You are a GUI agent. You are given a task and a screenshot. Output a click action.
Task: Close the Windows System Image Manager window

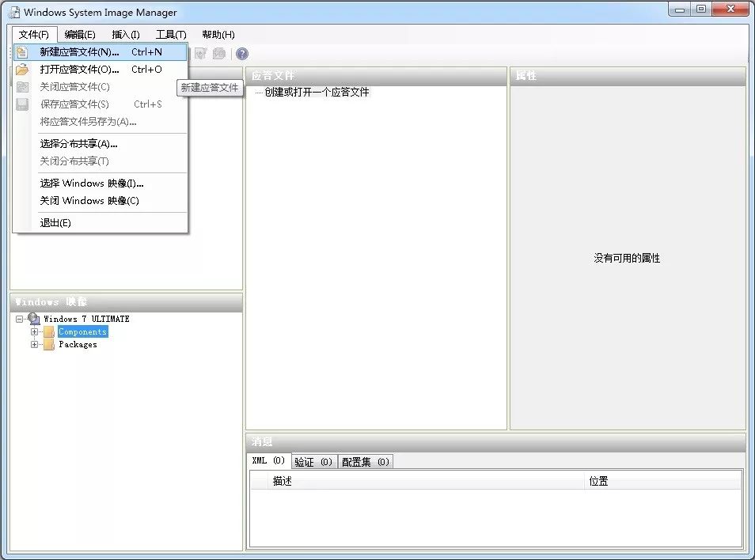pos(730,9)
